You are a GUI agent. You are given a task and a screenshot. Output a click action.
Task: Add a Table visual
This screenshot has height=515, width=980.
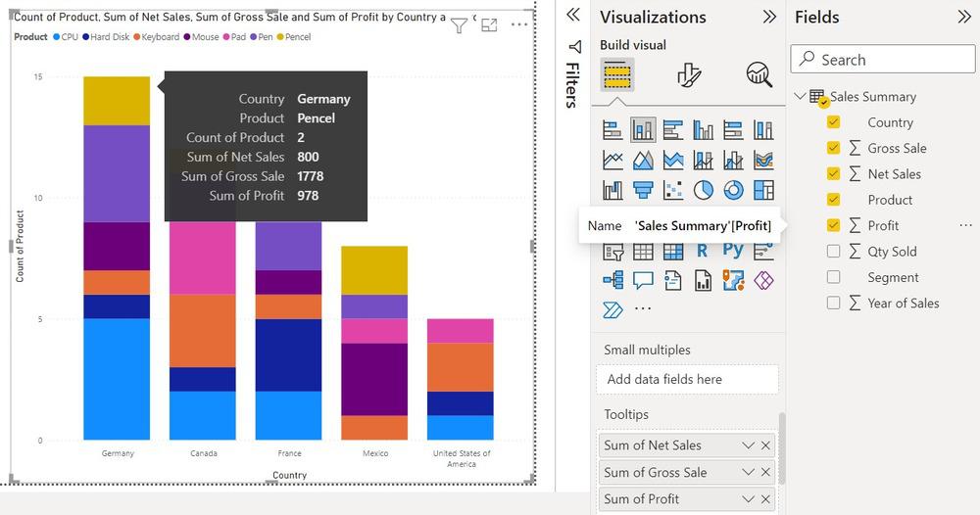click(x=643, y=252)
